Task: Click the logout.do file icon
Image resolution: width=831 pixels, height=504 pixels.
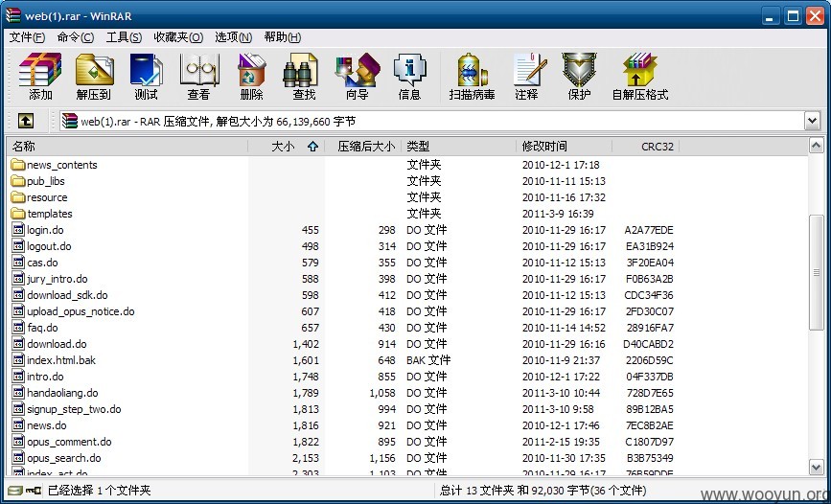Action: pyautogui.click(x=18, y=246)
